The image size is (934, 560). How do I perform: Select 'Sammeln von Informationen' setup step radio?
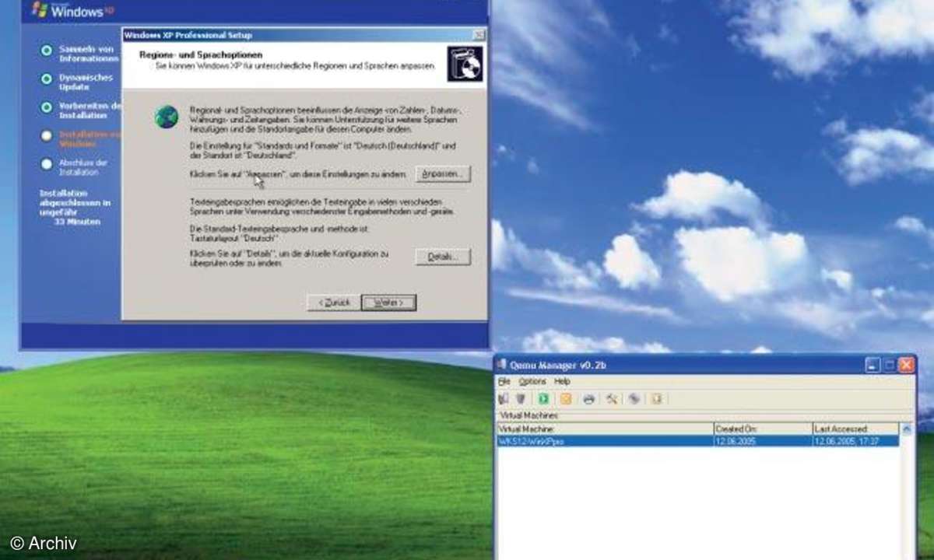(x=47, y=50)
